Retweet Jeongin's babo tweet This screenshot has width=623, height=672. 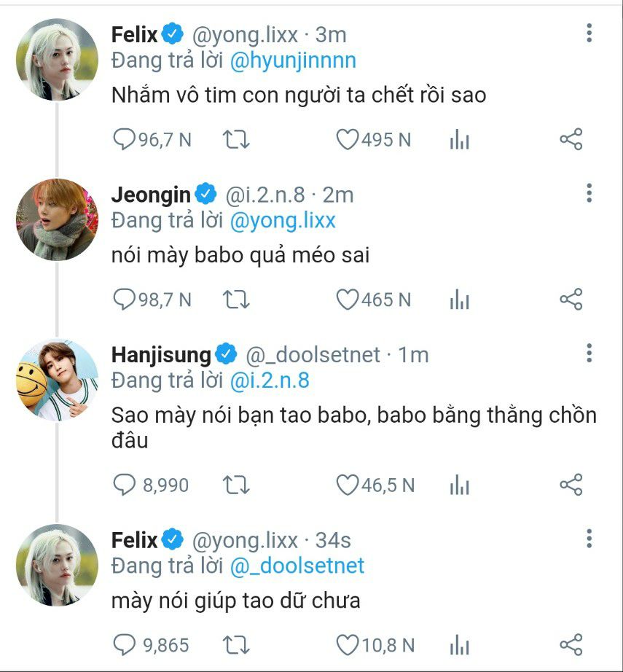235,300
